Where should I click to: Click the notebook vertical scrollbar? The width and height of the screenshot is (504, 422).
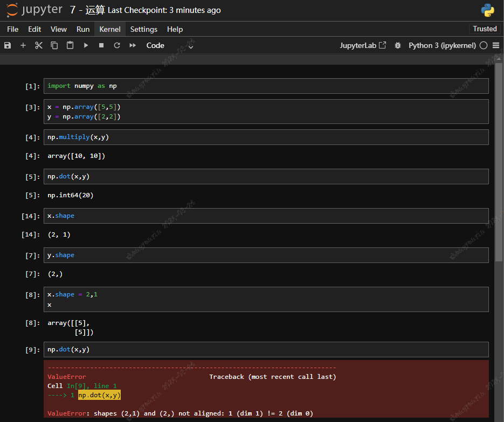[x=499, y=162]
